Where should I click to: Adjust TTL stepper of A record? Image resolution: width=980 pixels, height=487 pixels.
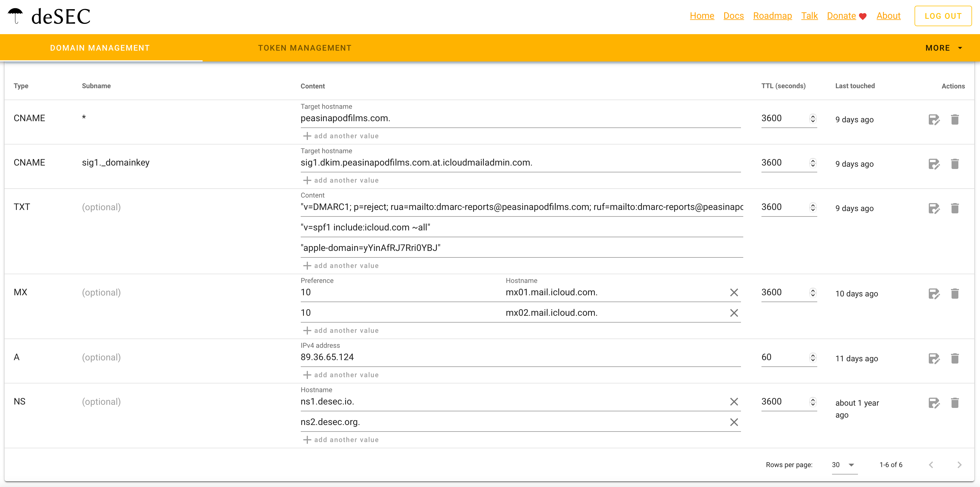[x=813, y=358]
